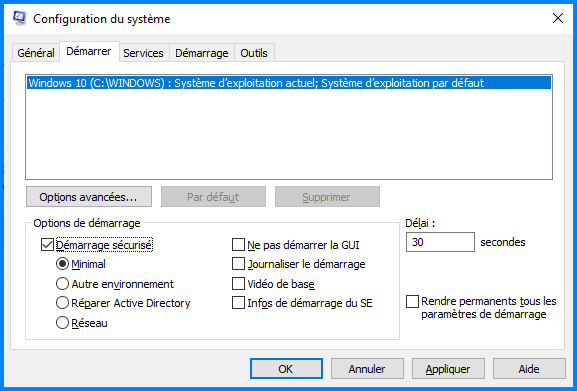Click the Configuration du système title bar icon
577x391 pixels.
pos(20,18)
